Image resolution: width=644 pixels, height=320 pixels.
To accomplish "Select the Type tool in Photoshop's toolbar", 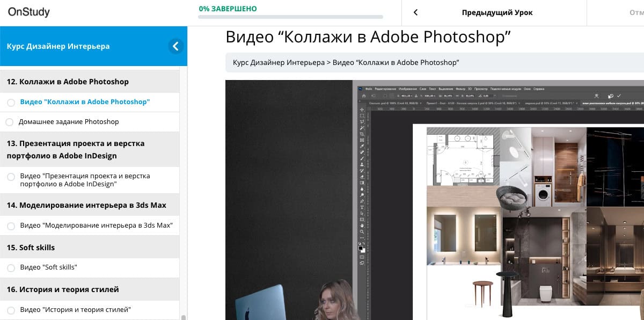I will 362,207.
